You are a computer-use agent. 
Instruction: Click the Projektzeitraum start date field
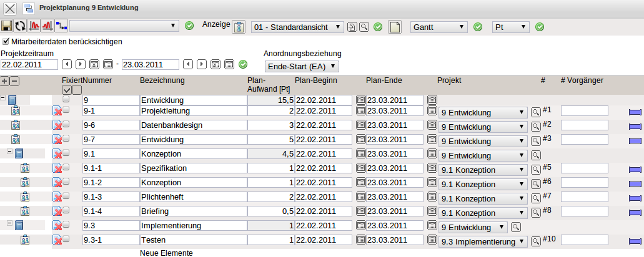pyautogui.click(x=29, y=64)
